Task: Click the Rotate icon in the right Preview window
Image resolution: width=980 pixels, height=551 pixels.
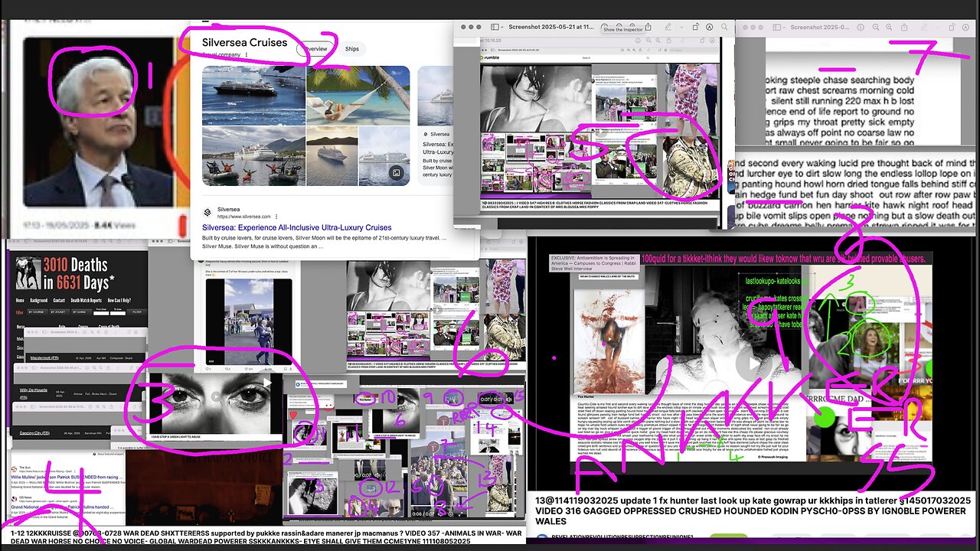Action: point(952,27)
